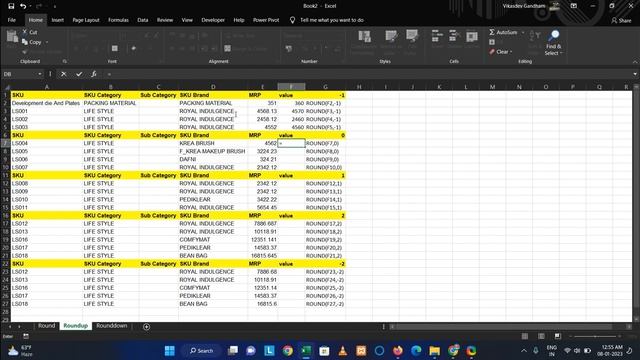Switch to the Insert ribbon tab

tap(58, 20)
